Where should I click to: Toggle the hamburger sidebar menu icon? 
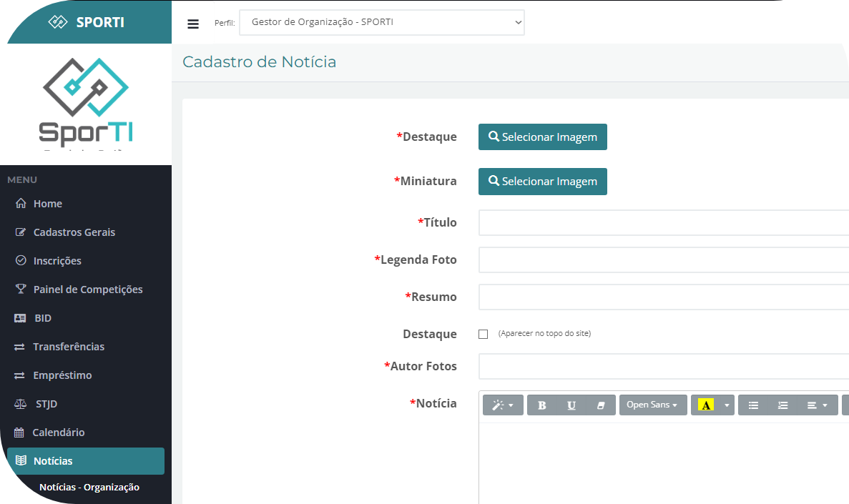click(x=193, y=24)
